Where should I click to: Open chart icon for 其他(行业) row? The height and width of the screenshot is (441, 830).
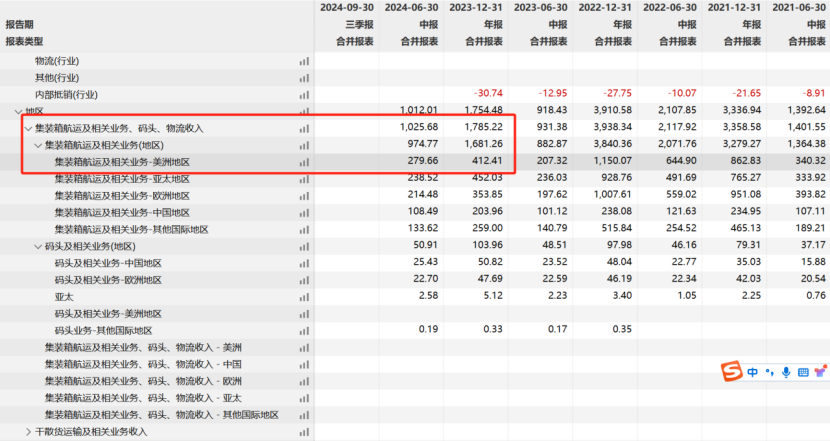(x=304, y=78)
